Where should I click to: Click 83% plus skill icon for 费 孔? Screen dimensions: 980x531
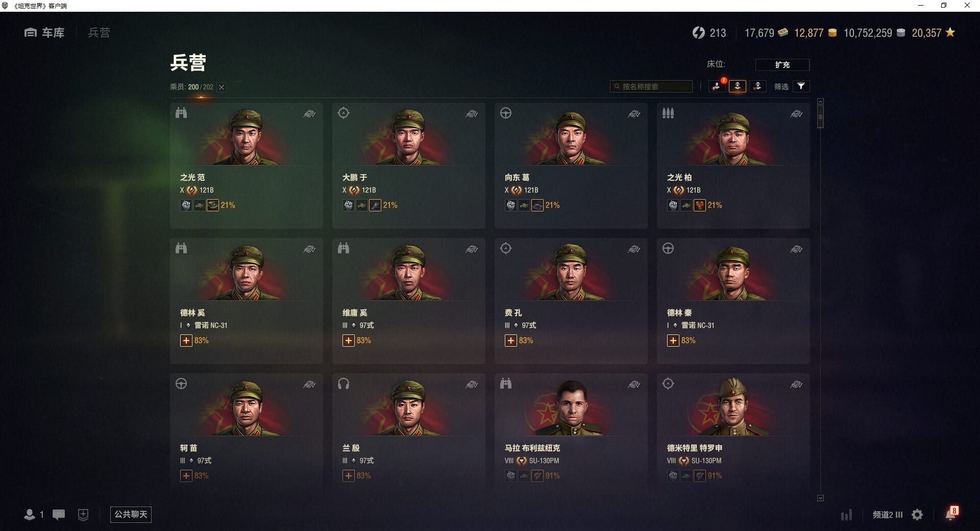[511, 341]
